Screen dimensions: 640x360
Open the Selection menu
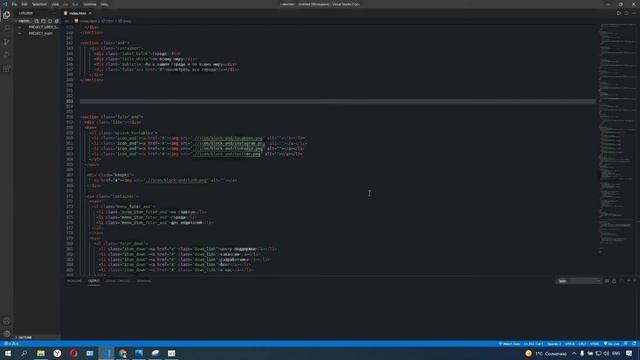click(39, 4)
